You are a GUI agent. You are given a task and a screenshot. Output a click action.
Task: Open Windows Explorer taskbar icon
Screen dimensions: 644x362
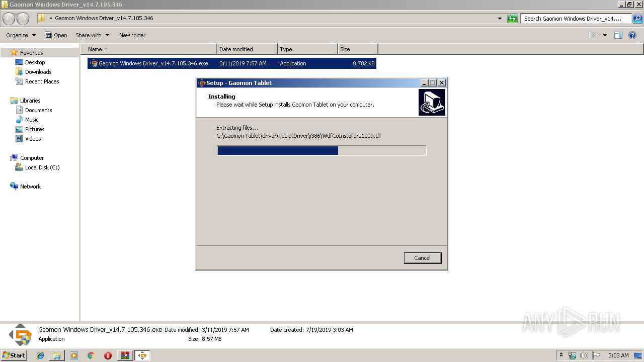click(x=57, y=355)
